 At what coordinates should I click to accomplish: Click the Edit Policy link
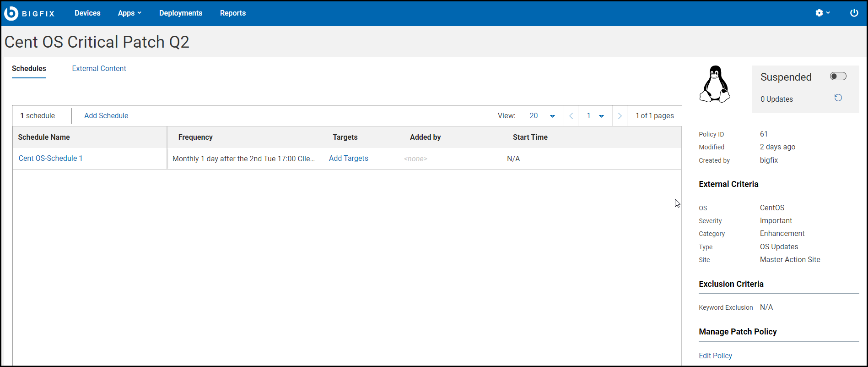pos(715,356)
